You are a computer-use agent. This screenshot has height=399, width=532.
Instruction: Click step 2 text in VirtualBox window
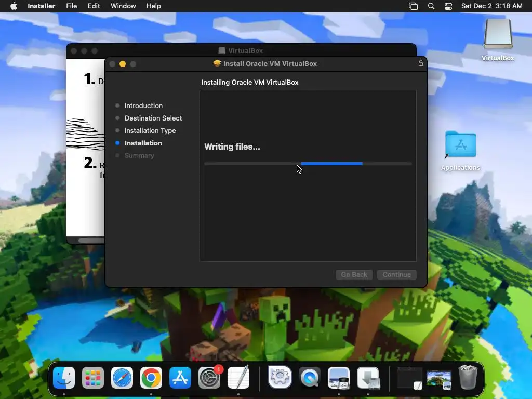pyautogui.click(x=95, y=168)
